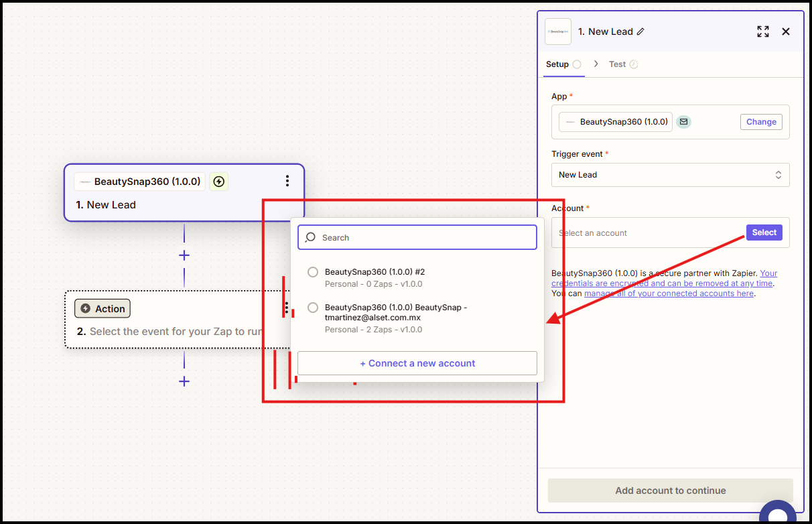This screenshot has width=812, height=524.
Task: Click the plus to add a step below Action
Action: [184, 381]
